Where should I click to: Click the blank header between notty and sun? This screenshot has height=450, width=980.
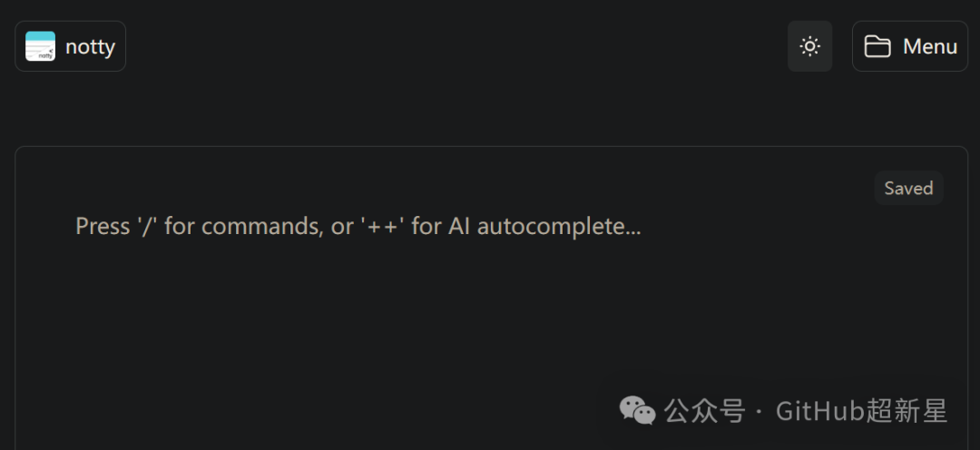pos(456,46)
